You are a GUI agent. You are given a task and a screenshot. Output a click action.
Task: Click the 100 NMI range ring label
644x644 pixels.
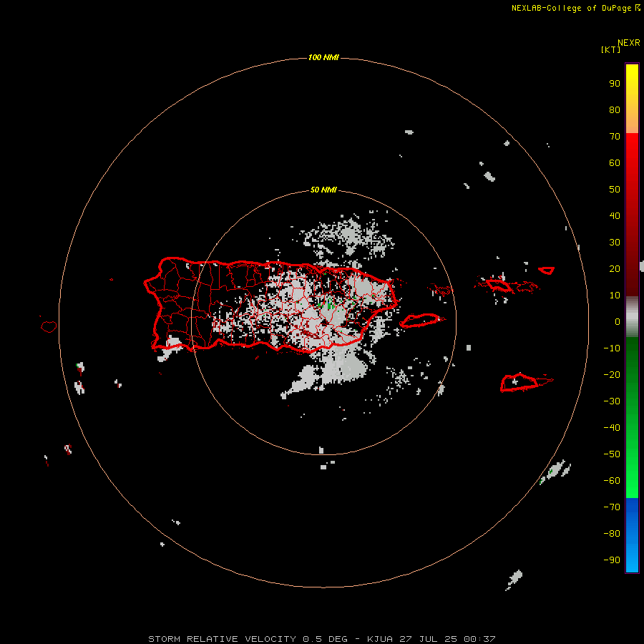(323, 57)
